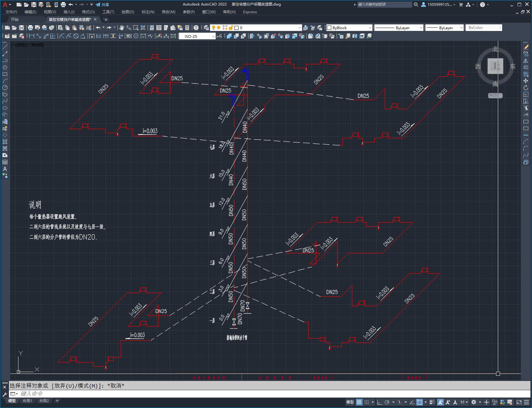Click the Zoom Window icon
532x408 pixels.
[x=136, y=28]
